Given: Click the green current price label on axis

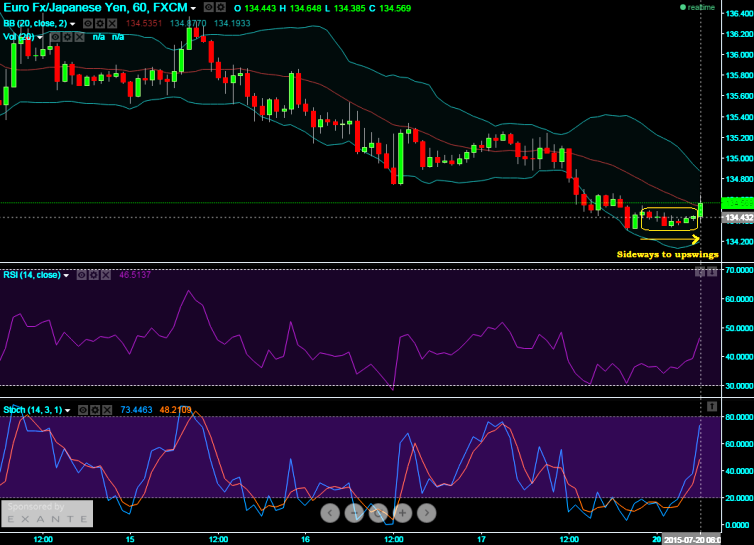Looking at the screenshot, I should [x=738, y=203].
